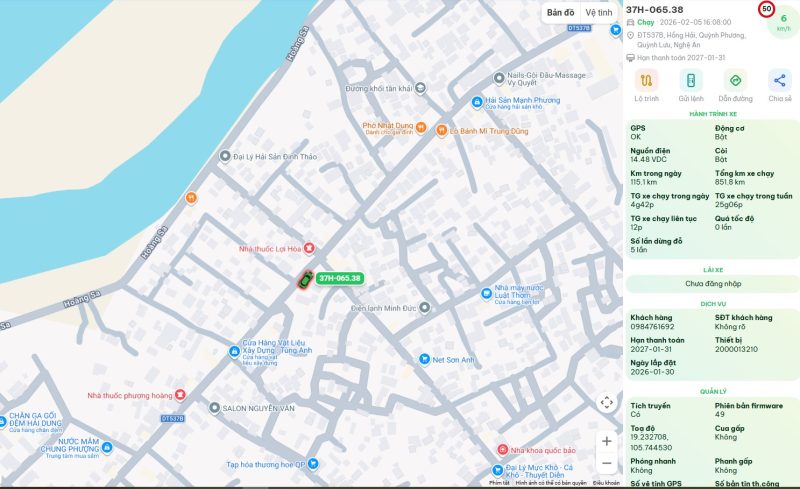This screenshot has width=800, height=489.
Task: Zoom out the map with minus button
Action: [x=606, y=463]
